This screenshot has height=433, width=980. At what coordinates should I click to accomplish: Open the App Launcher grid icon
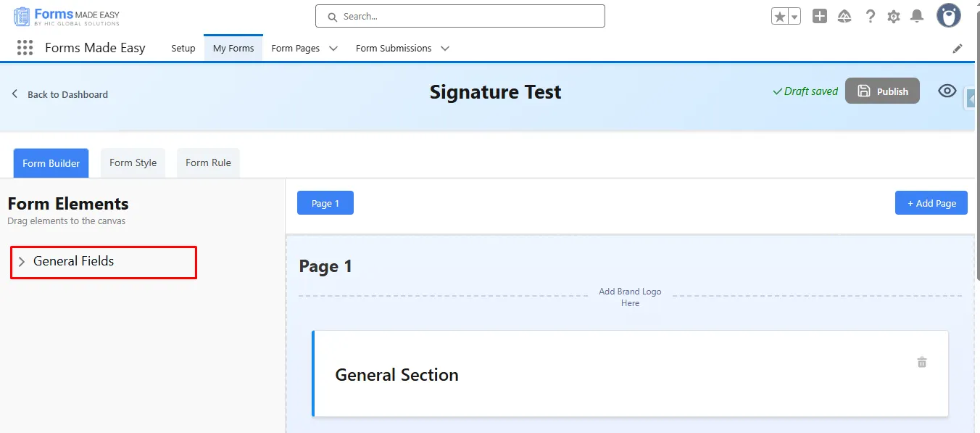click(25, 48)
